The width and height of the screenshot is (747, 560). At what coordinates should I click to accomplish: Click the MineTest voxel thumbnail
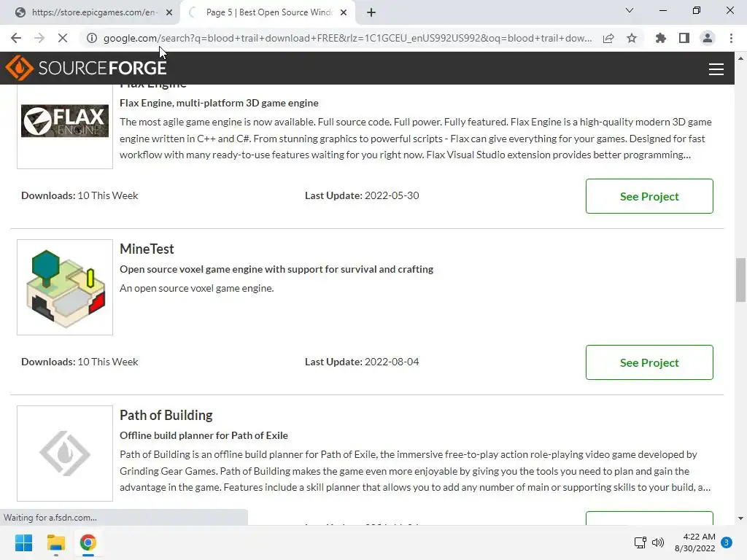point(65,287)
